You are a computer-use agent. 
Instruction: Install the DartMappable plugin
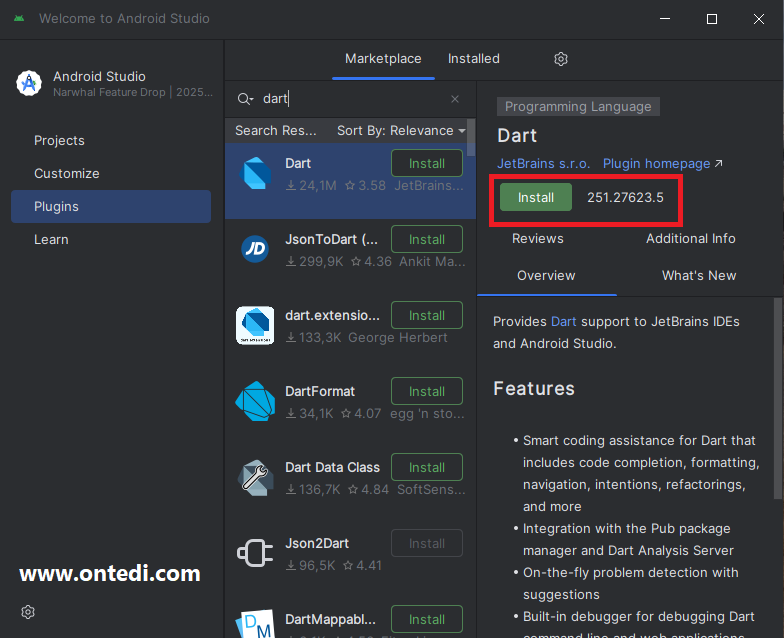click(x=426, y=620)
